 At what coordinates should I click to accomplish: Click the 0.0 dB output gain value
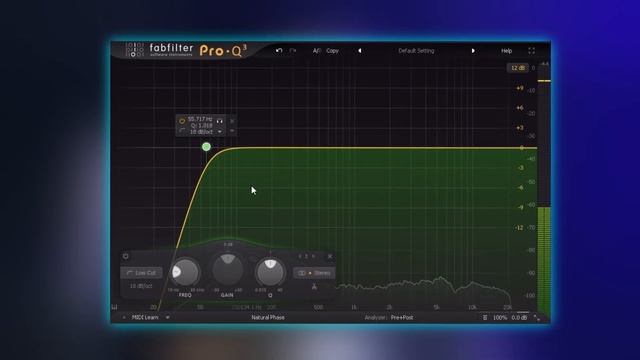519,317
